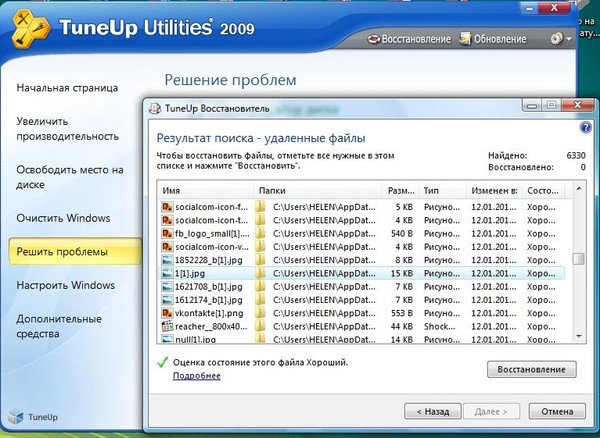This screenshot has height=438, width=600.
Task: Click the Восстановление restore button
Action: point(532,369)
